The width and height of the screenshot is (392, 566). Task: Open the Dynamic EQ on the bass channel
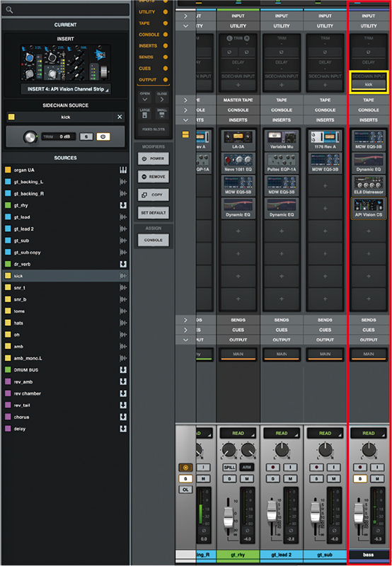coord(369,163)
